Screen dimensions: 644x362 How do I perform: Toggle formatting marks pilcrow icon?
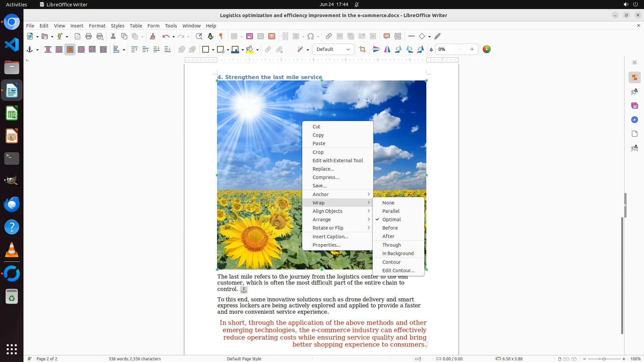[x=221, y=36]
